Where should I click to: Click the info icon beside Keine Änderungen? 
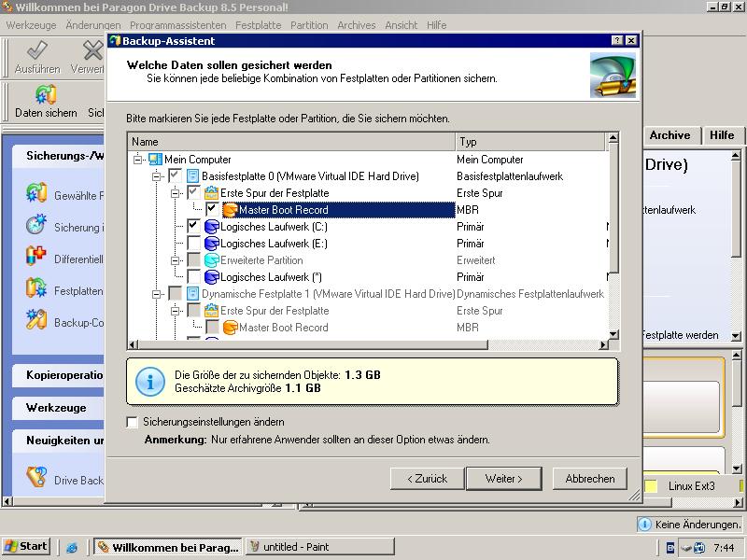(x=644, y=525)
